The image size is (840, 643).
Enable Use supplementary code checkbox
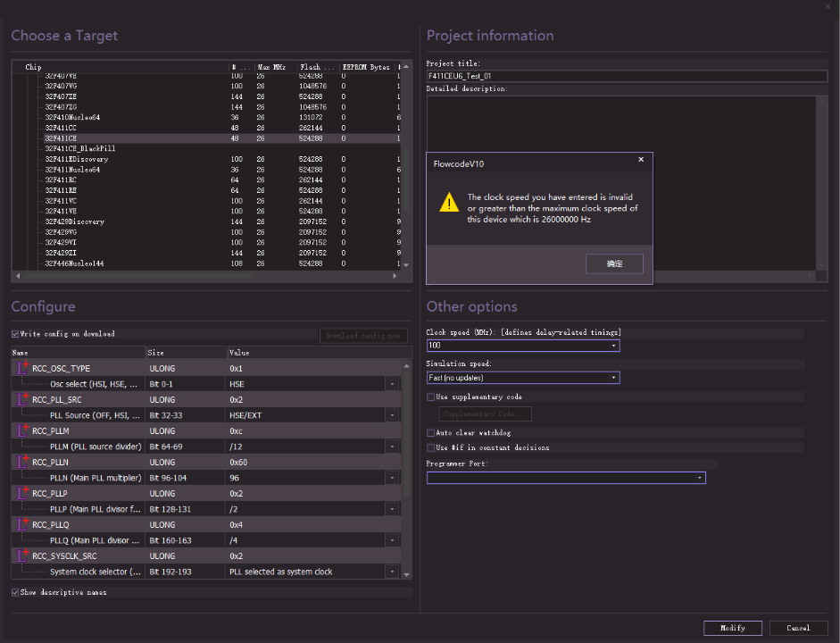pos(431,397)
